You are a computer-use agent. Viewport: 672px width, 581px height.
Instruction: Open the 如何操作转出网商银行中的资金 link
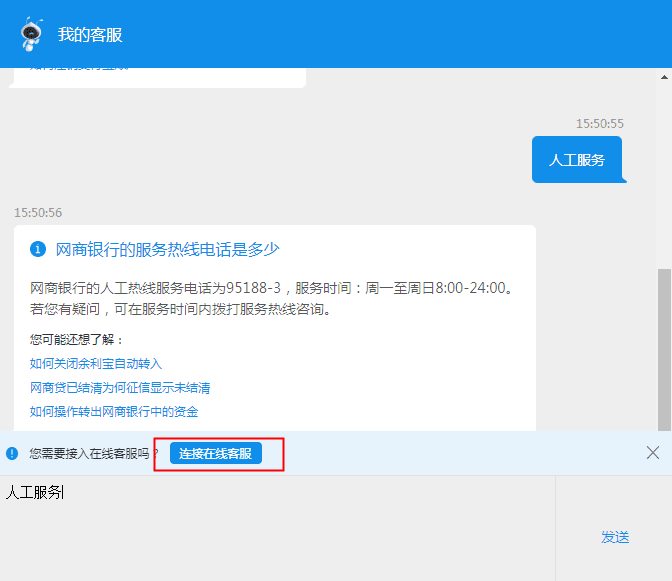click(114, 412)
